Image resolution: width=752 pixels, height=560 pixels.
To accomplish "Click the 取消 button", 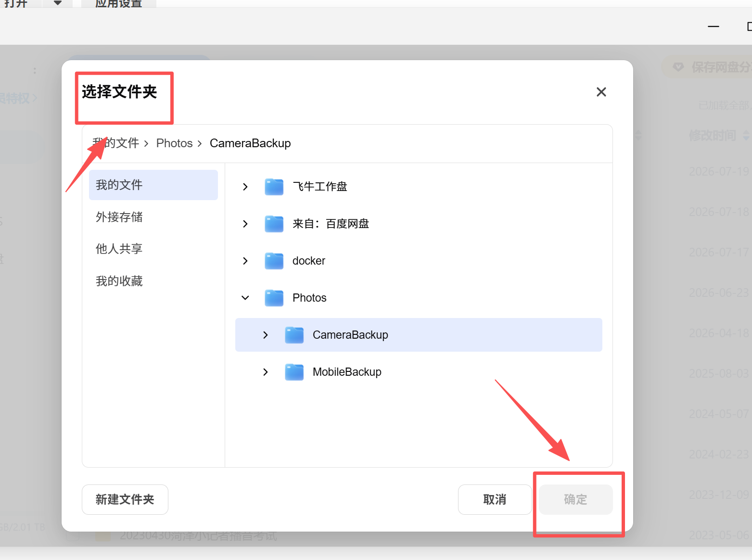I will [x=495, y=499].
